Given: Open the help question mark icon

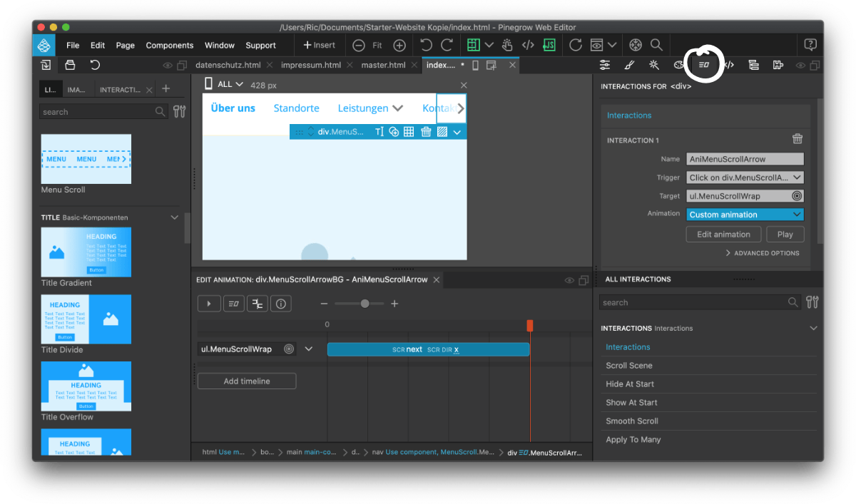Looking at the screenshot, I should coord(810,45).
